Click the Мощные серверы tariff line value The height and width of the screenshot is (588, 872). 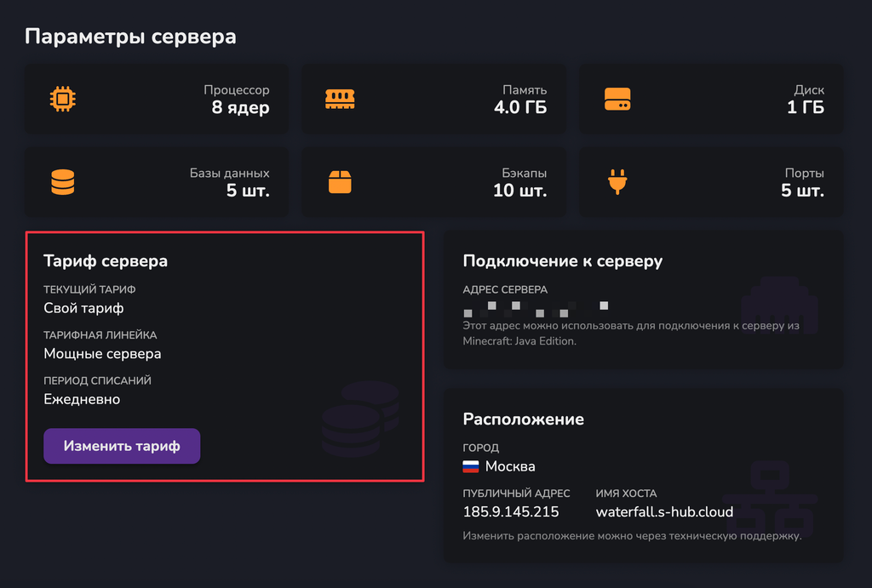(102, 353)
